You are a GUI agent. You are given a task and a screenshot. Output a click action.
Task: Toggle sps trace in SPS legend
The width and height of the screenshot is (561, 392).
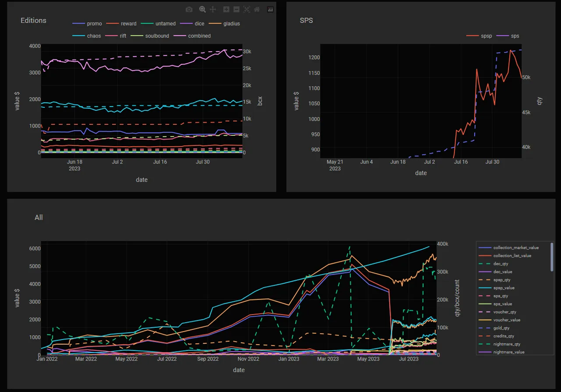508,36
